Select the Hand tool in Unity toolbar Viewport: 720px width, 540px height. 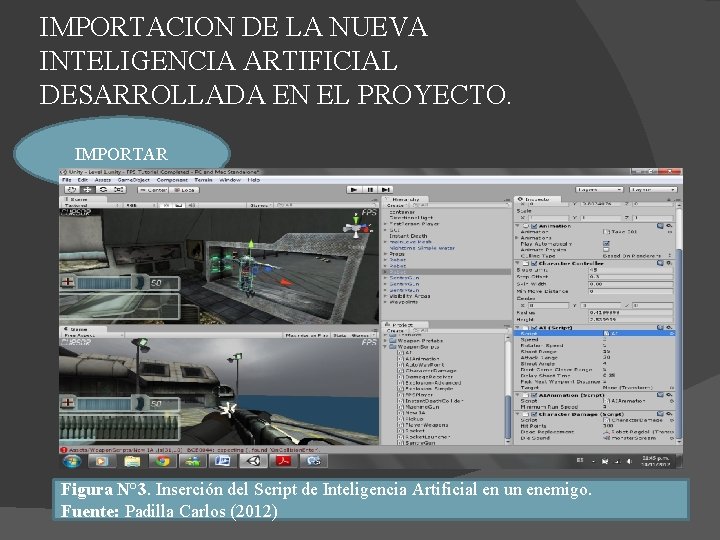click(71, 190)
